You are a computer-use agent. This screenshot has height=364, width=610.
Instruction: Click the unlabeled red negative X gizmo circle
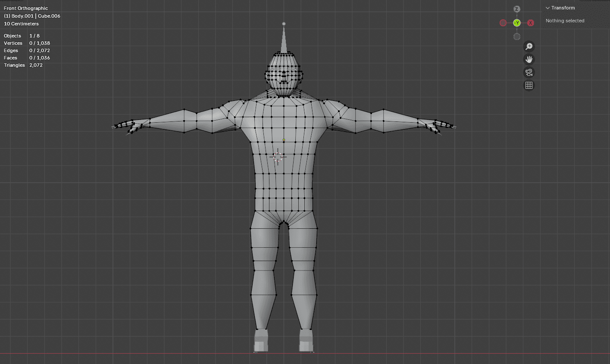(x=503, y=23)
